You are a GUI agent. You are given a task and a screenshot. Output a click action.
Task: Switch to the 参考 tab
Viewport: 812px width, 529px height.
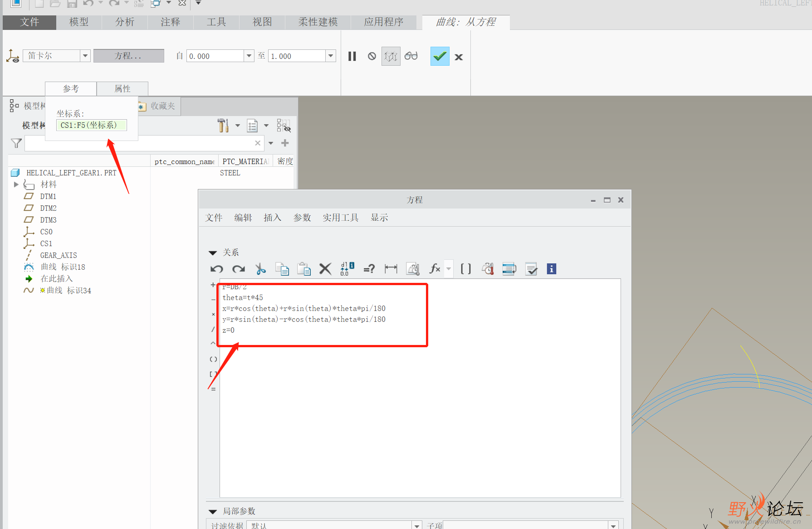71,89
